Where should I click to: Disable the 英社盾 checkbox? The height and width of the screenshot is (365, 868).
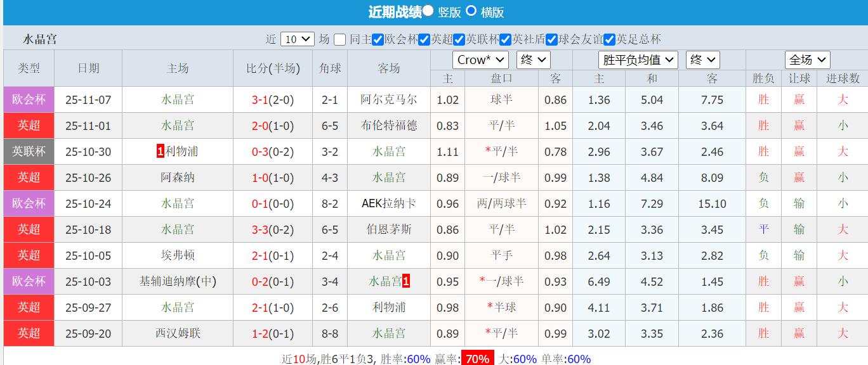(506, 39)
